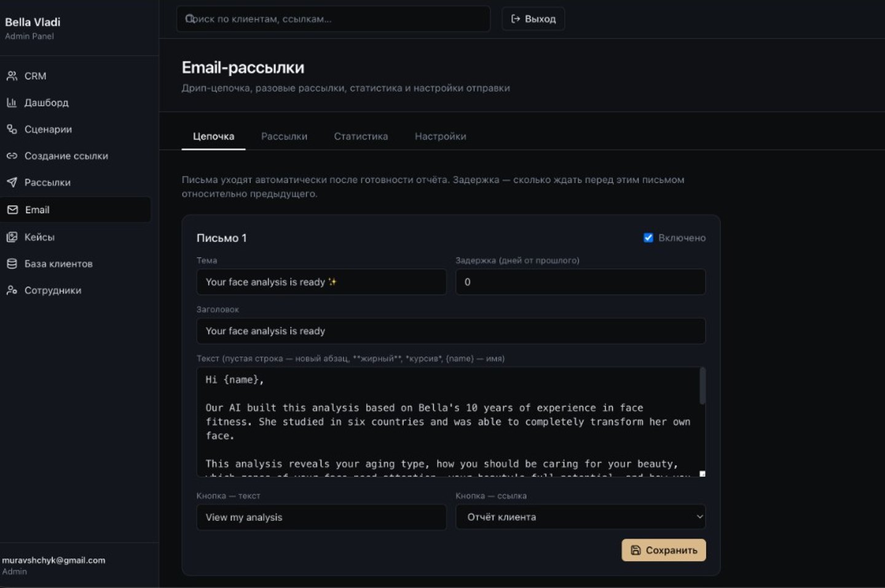Disable the Включено checkbox for Письмо 1
Screen dimensions: 885x588
tap(648, 238)
